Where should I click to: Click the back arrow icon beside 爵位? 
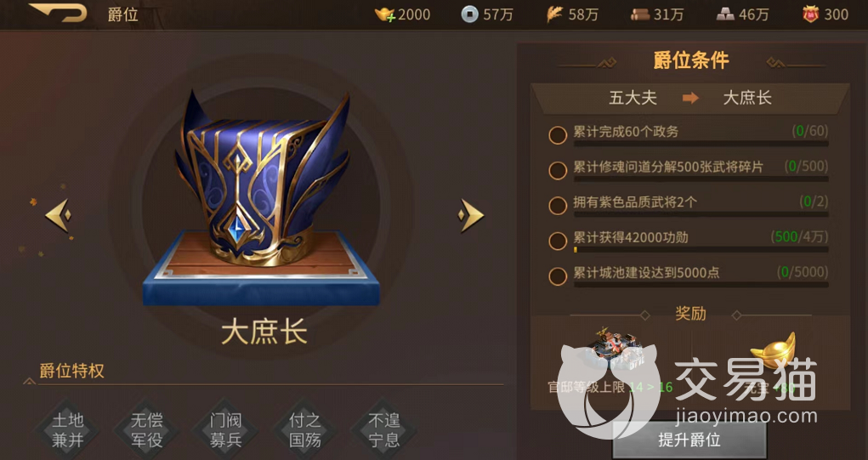click(58, 13)
